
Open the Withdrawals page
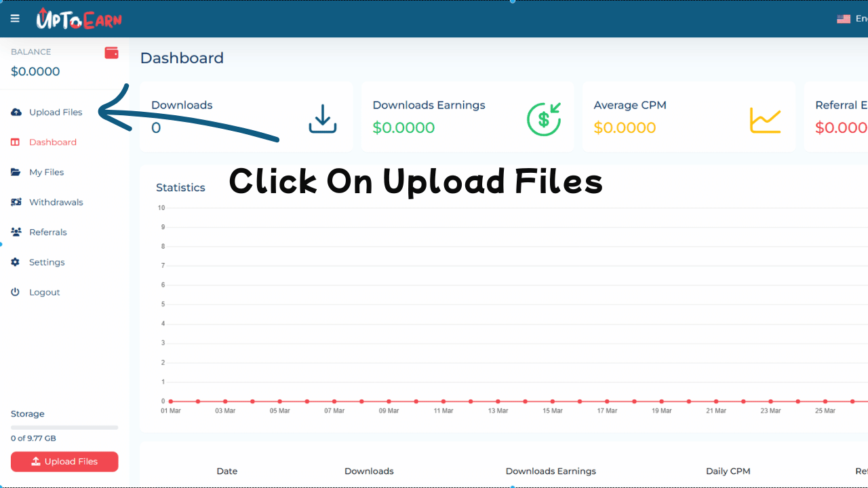tap(56, 202)
